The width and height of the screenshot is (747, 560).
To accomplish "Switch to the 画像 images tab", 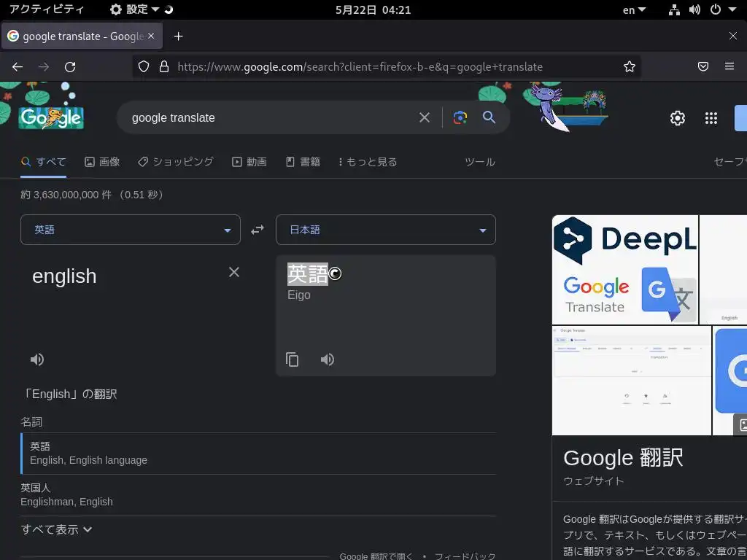I will pyautogui.click(x=102, y=162).
